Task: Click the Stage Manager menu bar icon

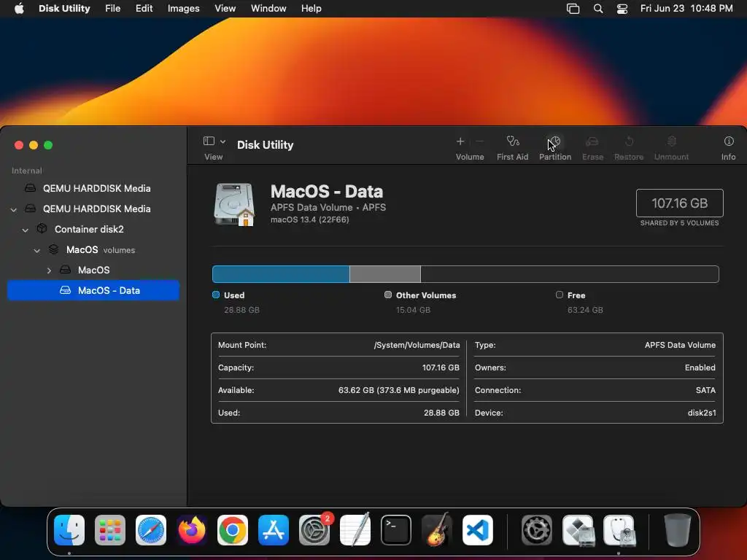Action: (573, 9)
